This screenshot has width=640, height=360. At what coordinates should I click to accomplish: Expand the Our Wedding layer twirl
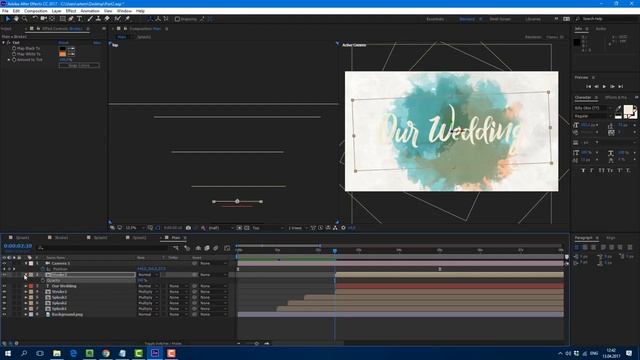click(26, 286)
